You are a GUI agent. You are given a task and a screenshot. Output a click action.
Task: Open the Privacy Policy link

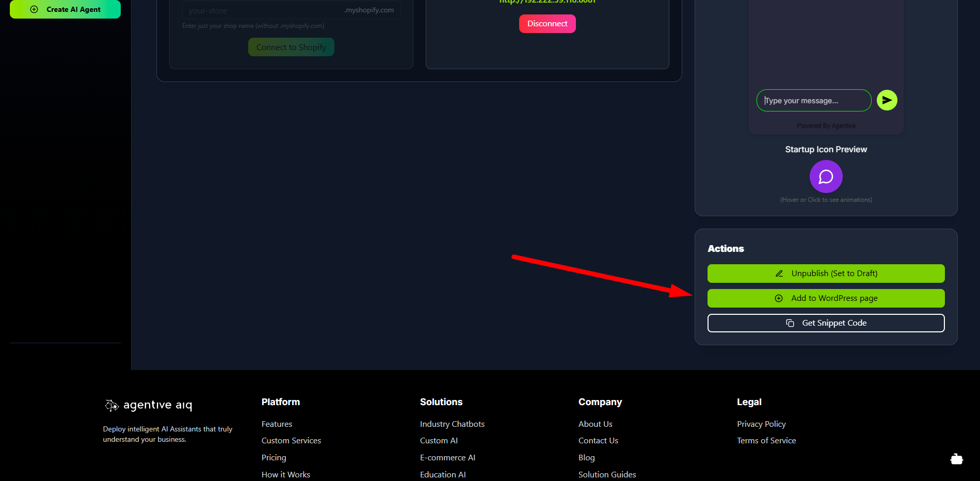[761, 424]
